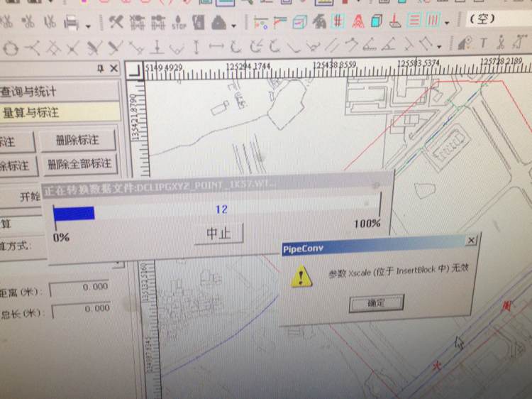532x399 pixels.
Task: Click the V-shaped angle tool icon
Action: point(177,48)
